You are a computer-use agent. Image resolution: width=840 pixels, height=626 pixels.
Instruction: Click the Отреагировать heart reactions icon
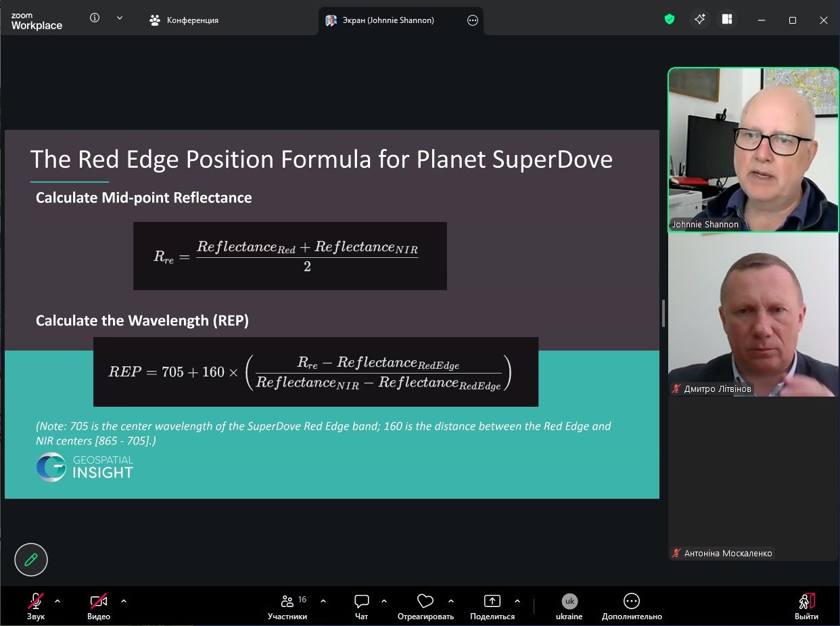point(425,606)
